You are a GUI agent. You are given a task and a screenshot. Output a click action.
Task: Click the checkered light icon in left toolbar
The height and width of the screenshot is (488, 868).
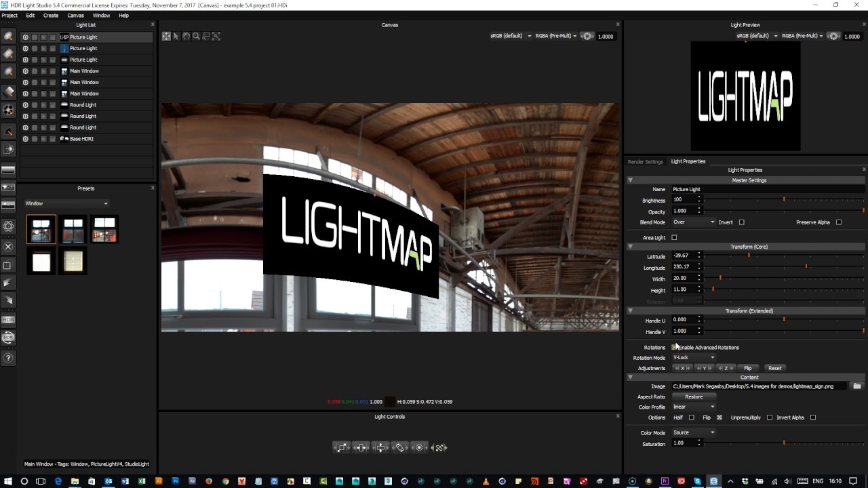pos(9,110)
